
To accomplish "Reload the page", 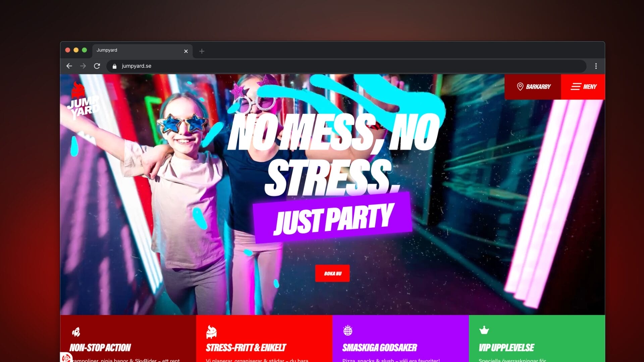I will point(97,66).
